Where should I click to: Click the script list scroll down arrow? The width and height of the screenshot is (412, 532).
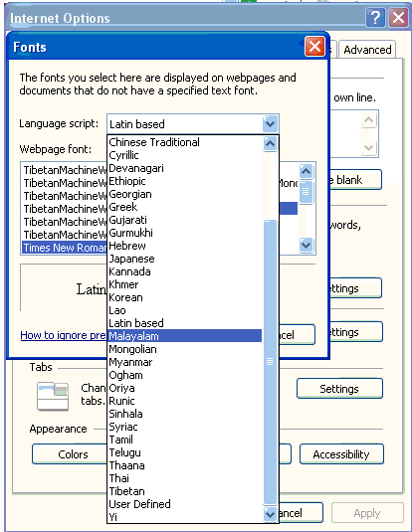270,514
